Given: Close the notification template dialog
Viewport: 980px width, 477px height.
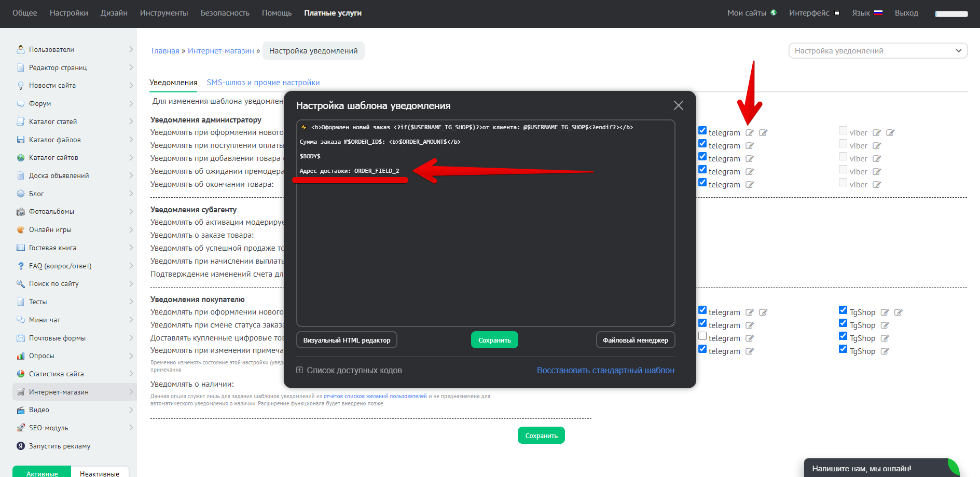Looking at the screenshot, I should click(x=678, y=106).
